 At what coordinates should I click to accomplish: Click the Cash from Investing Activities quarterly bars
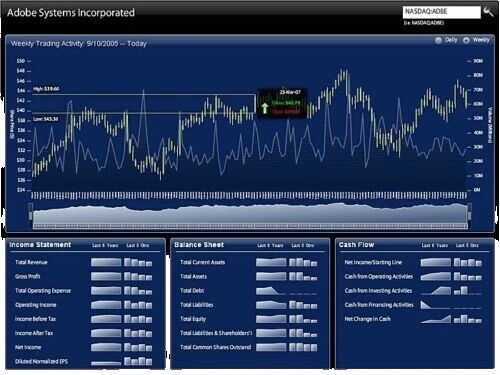pyautogui.click(x=468, y=291)
